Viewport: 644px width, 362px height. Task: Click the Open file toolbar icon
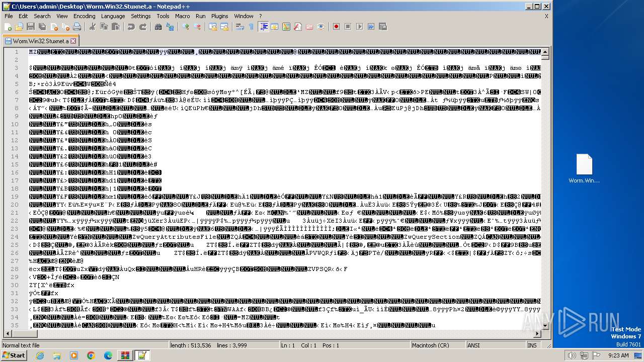pos(19,27)
